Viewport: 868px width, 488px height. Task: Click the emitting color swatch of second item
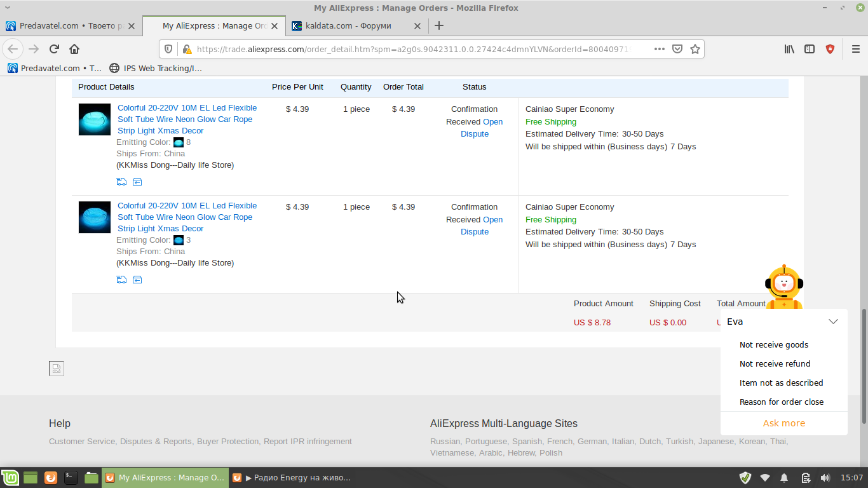point(179,240)
